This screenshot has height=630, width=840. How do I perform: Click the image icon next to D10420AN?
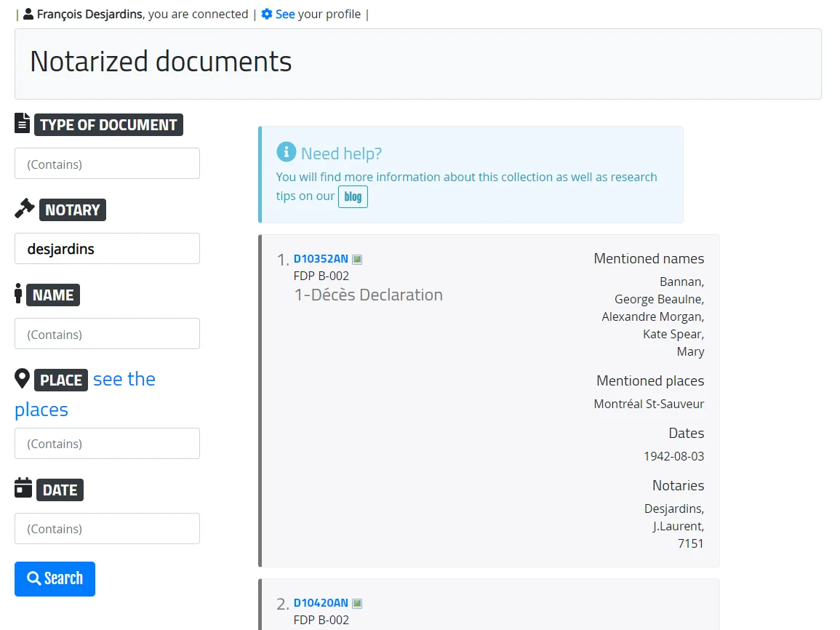[357, 604]
